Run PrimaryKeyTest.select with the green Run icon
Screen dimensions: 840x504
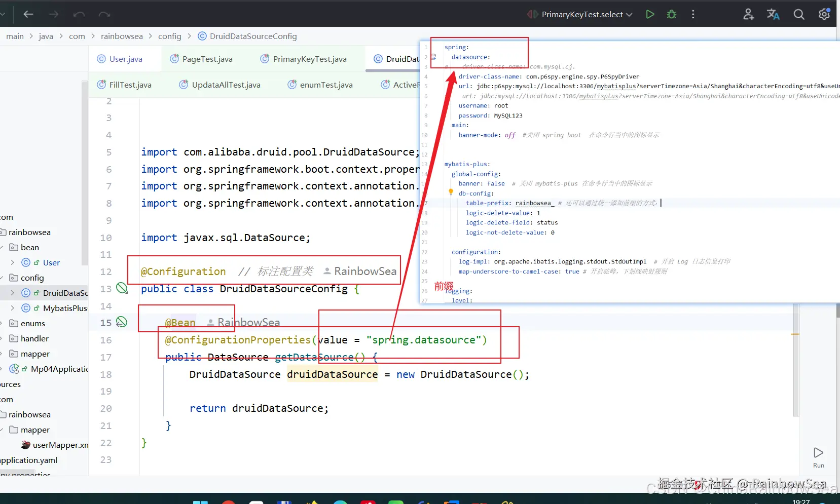(x=650, y=14)
